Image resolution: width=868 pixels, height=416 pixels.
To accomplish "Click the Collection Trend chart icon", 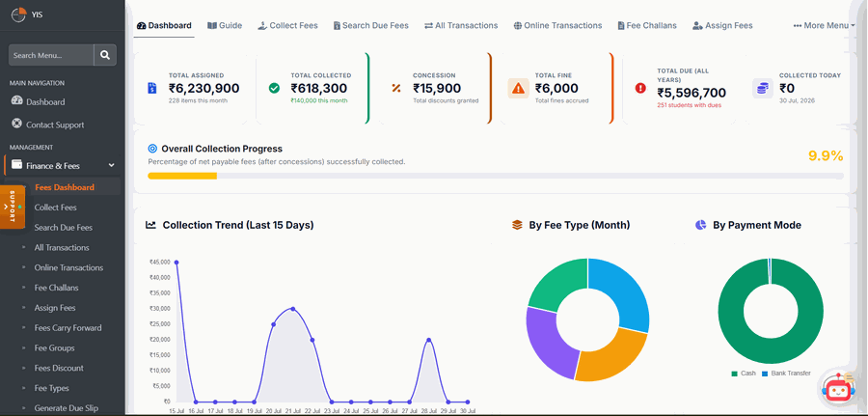I will click(x=150, y=225).
